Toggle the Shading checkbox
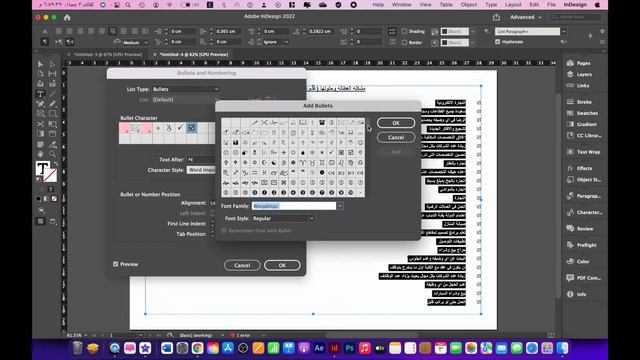The width and height of the screenshot is (640, 360). point(404,31)
